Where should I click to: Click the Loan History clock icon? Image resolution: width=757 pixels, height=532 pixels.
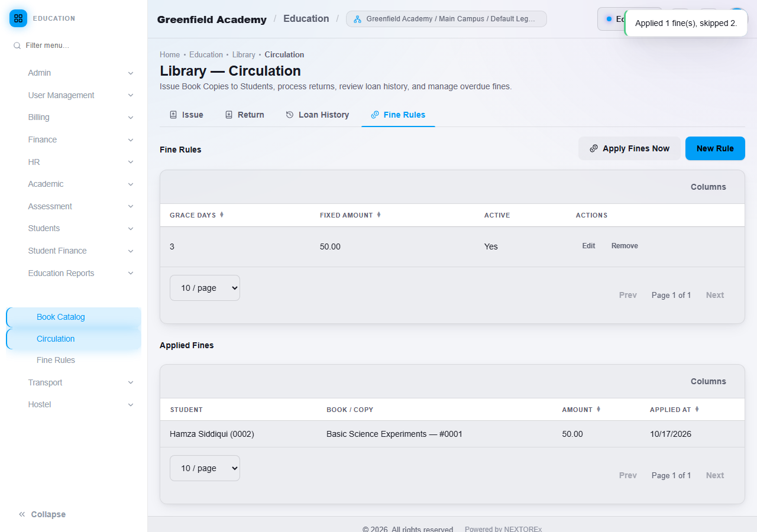290,115
